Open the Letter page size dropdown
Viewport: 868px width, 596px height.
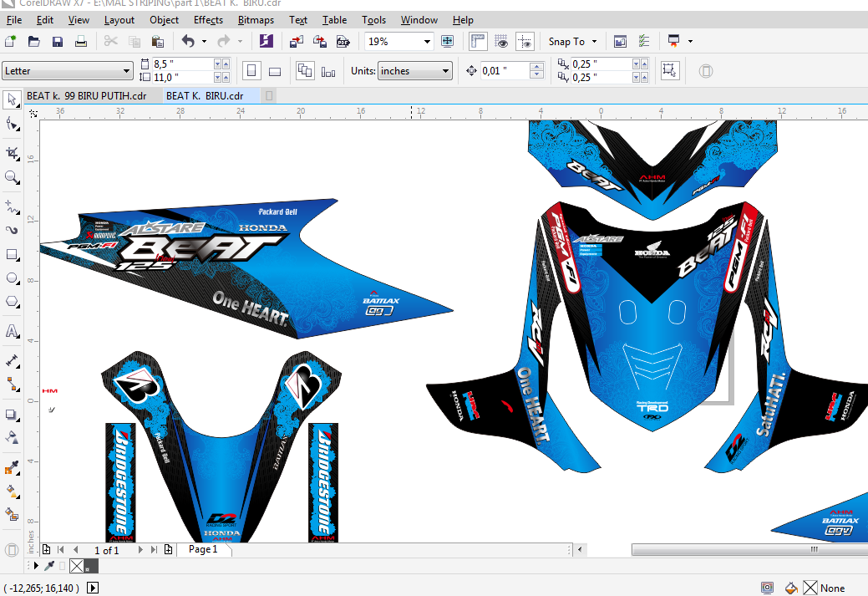[127, 71]
